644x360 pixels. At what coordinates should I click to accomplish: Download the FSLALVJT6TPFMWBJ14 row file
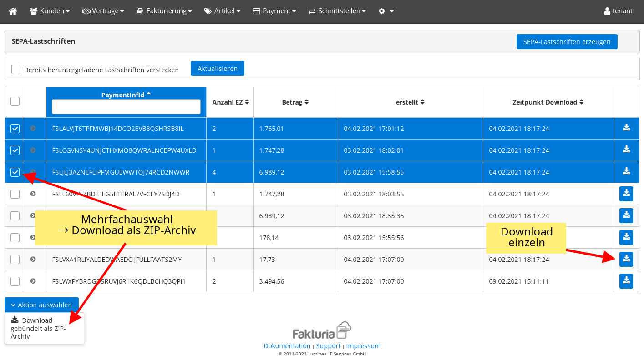(x=626, y=128)
